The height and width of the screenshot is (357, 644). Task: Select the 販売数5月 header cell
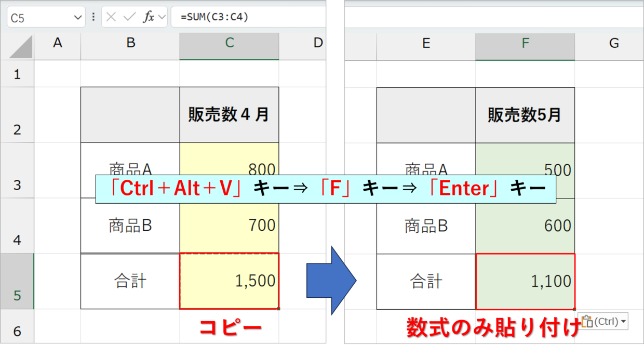pyautogui.click(x=525, y=115)
